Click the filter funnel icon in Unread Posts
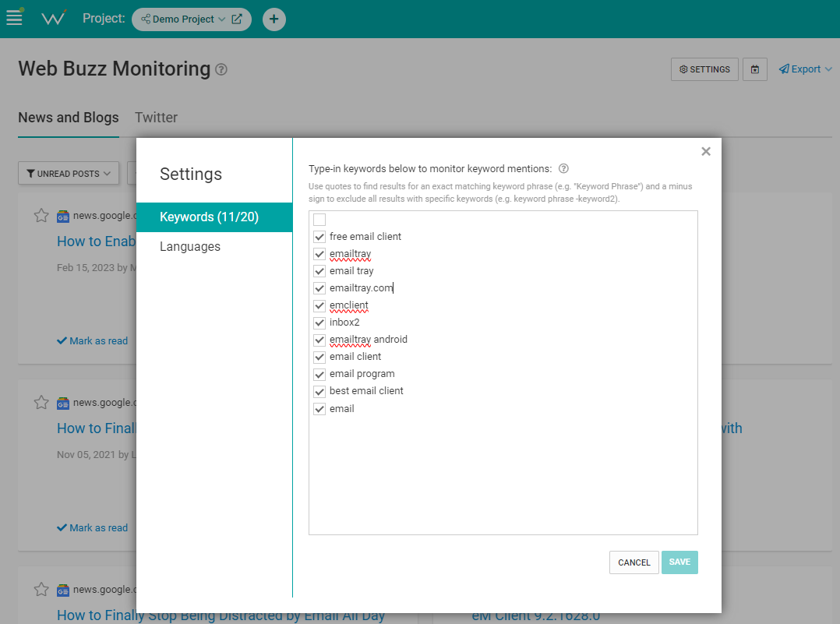This screenshot has height=624, width=840. pos(31,174)
